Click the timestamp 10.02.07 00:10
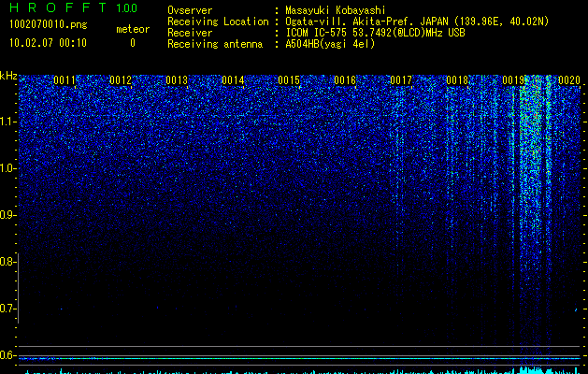 (x=48, y=43)
